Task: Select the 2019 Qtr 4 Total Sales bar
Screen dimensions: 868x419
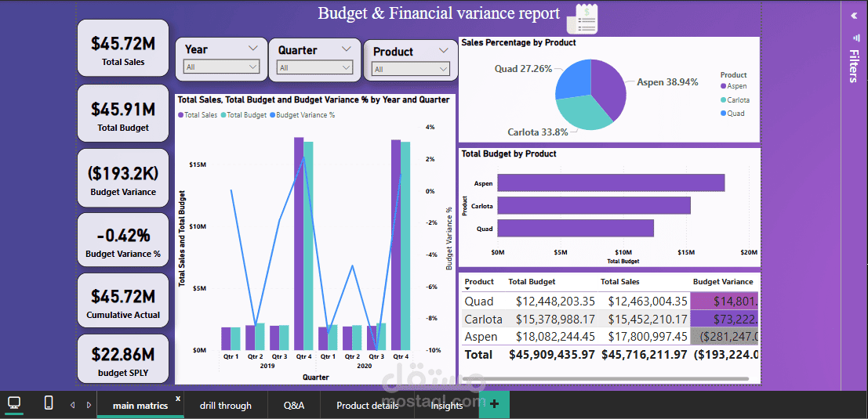Action: point(299,244)
